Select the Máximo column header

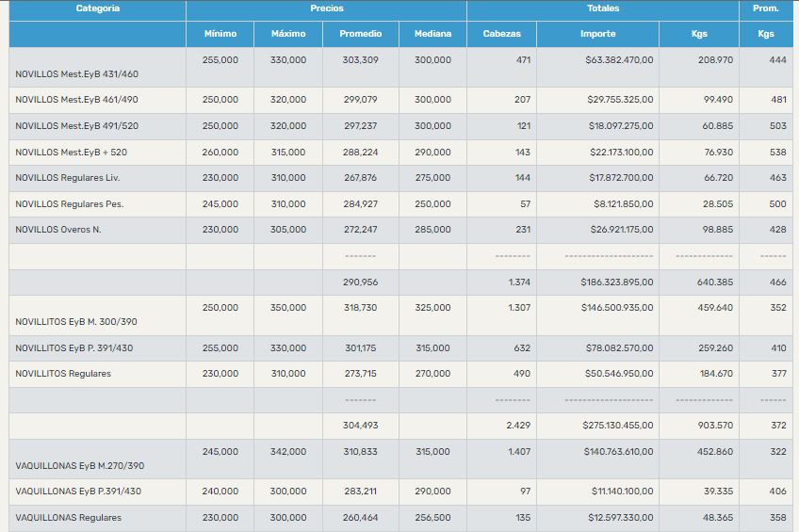(x=288, y=34)
